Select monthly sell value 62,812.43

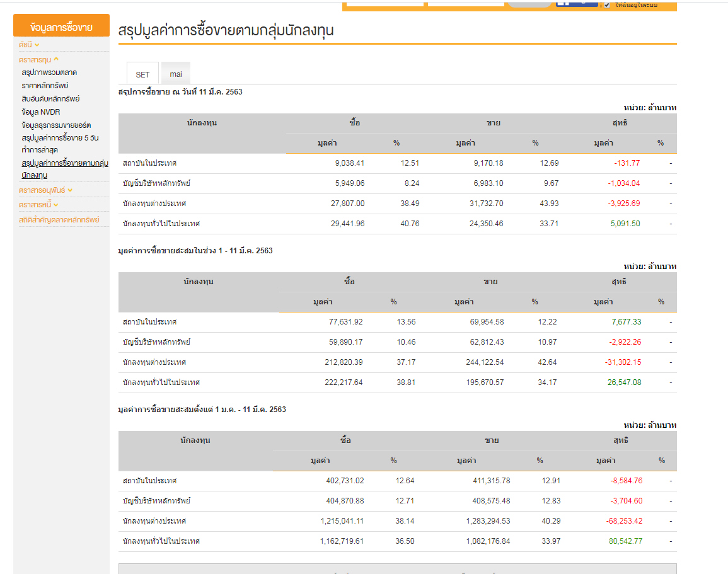pos(487,342)
